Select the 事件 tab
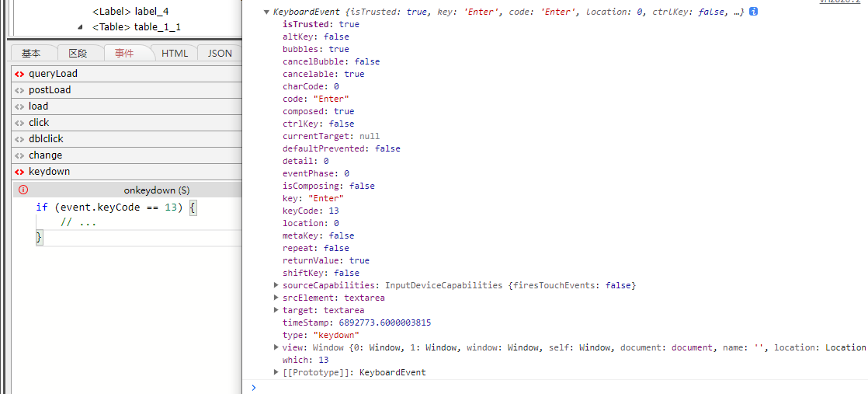 124,53
